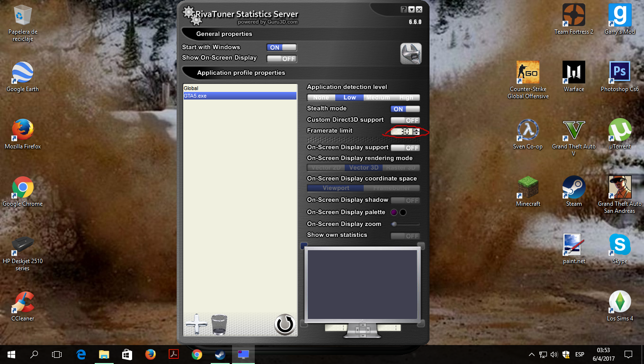Select the Global profile in the list

click(240, 88)
